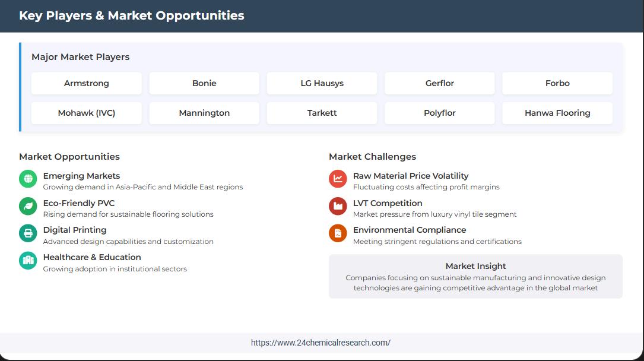
Task: Click the Emerging Markets globe icon
Action: pos(28,179)
